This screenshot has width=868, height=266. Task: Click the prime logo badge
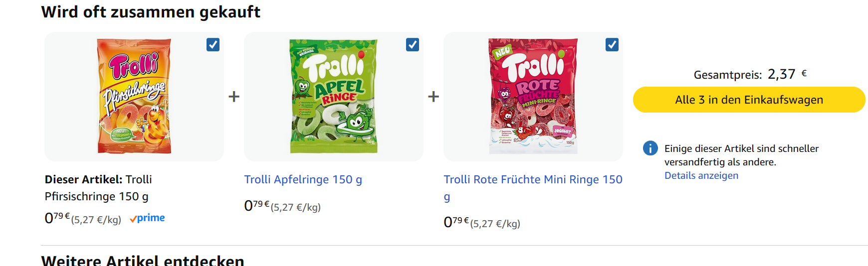coord(147,218)
